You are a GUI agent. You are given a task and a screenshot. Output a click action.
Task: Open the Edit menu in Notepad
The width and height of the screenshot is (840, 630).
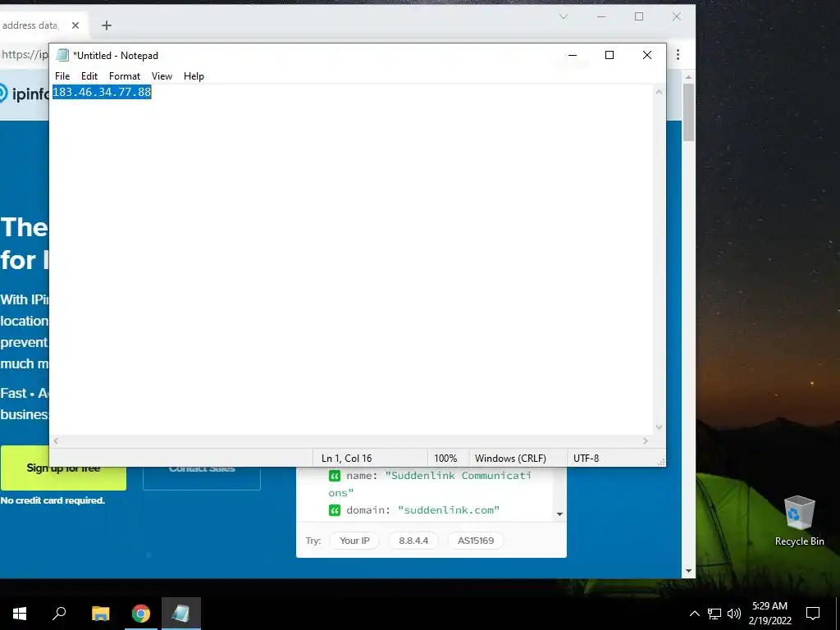89,76
